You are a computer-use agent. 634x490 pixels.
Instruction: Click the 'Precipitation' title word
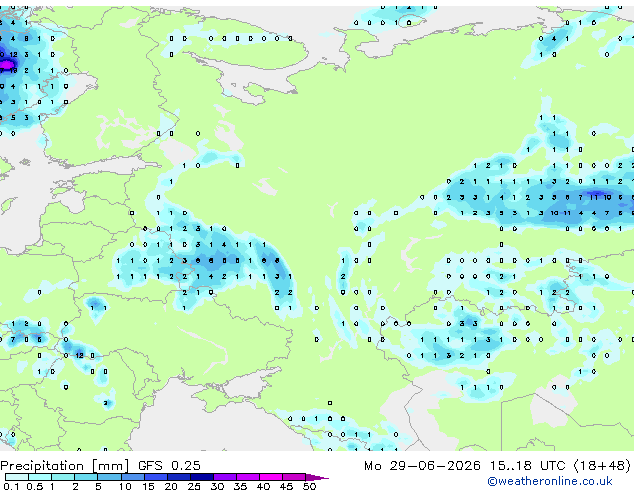click(42, 466)
